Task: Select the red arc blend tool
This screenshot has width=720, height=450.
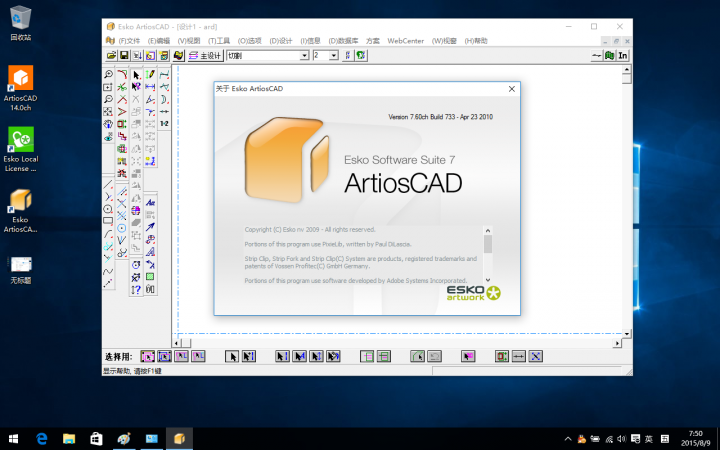Action: 122,74
